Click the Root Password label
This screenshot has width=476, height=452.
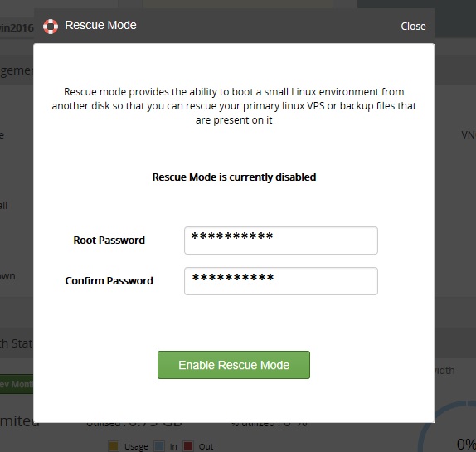tap(109, 241)
